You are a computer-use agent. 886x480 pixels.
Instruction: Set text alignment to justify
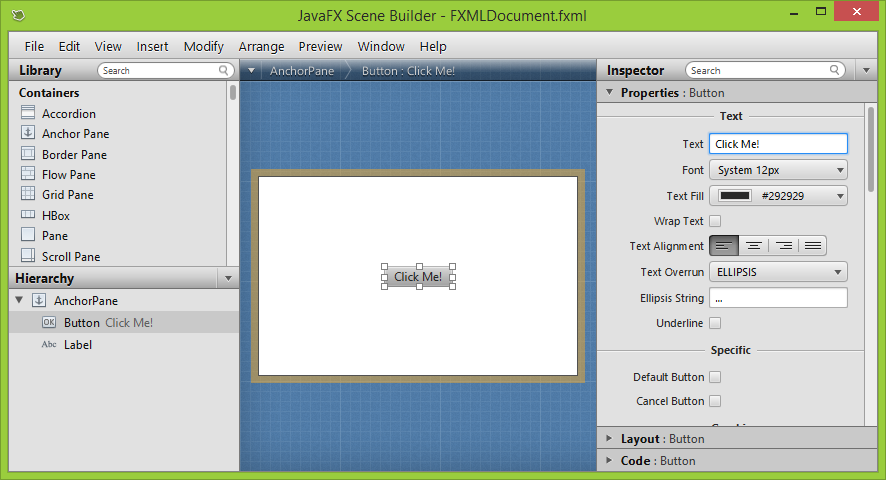tap(813, 246)
